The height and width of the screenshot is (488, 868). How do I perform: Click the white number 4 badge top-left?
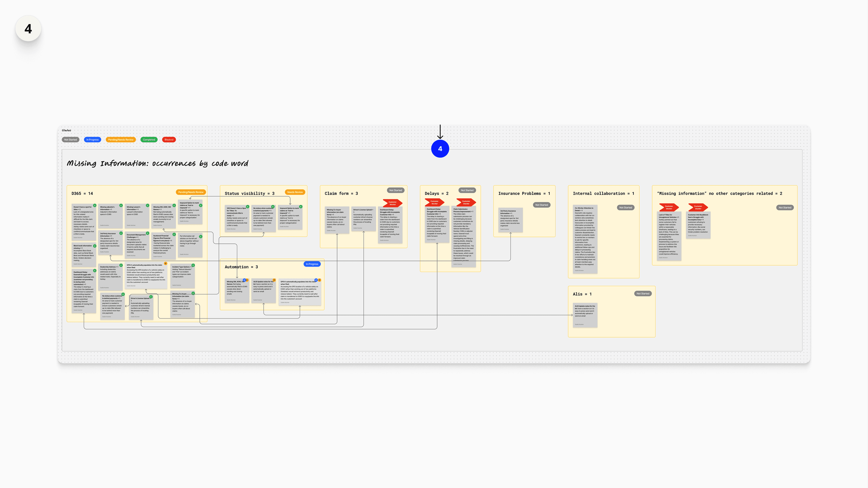(28, 29)
